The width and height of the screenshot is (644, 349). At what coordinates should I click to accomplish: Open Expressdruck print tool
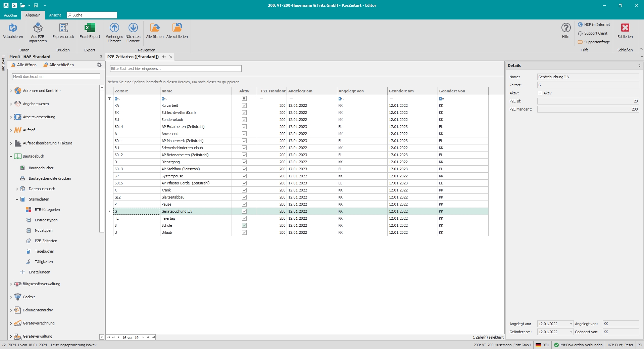pyautogui.click(x=63, y=28)
